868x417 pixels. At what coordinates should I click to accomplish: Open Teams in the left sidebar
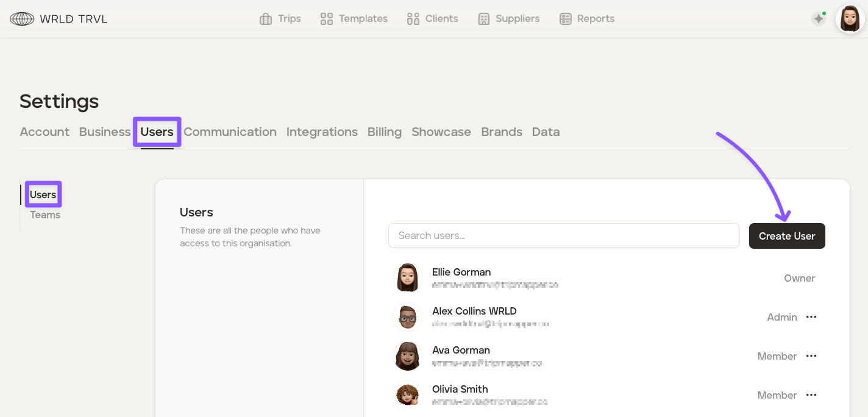coord(45,215)
